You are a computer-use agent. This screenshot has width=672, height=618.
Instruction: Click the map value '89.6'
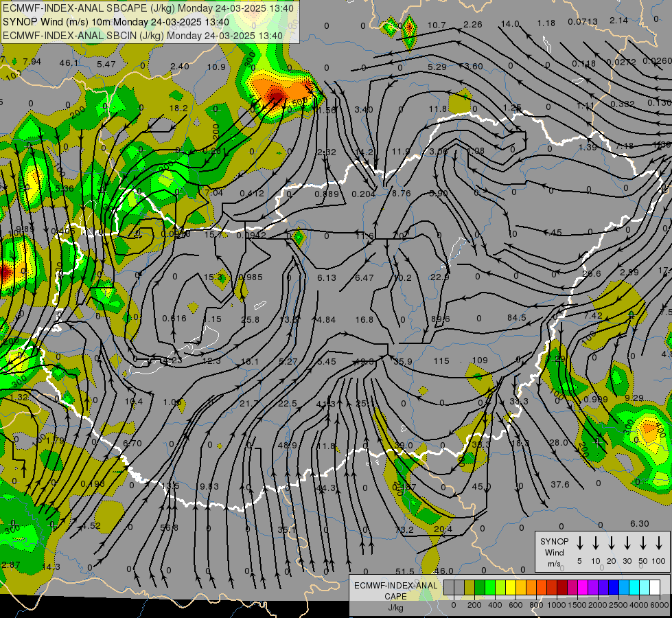pos(441,319)
